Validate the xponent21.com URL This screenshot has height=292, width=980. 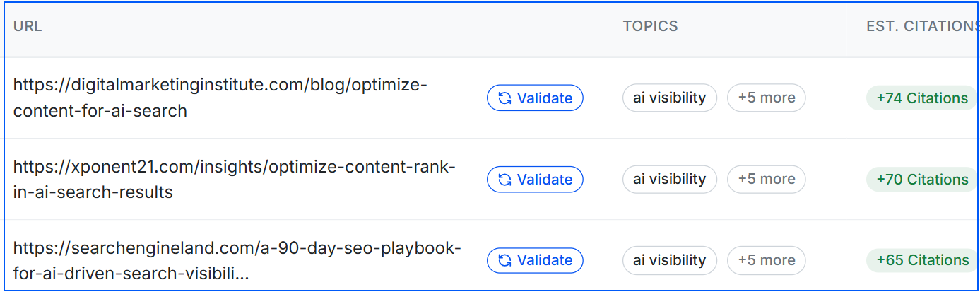tap(535, 180)
